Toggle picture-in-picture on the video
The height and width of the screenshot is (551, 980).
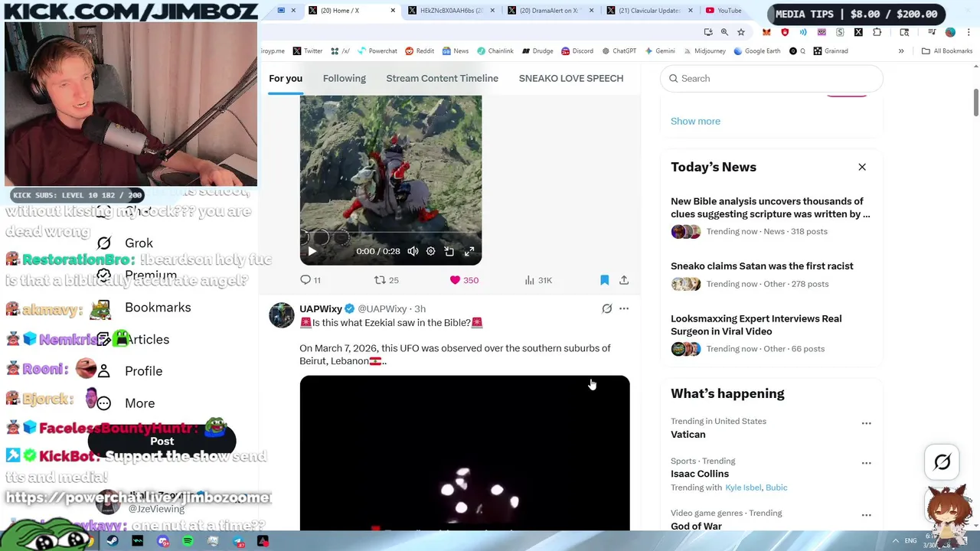449,251
